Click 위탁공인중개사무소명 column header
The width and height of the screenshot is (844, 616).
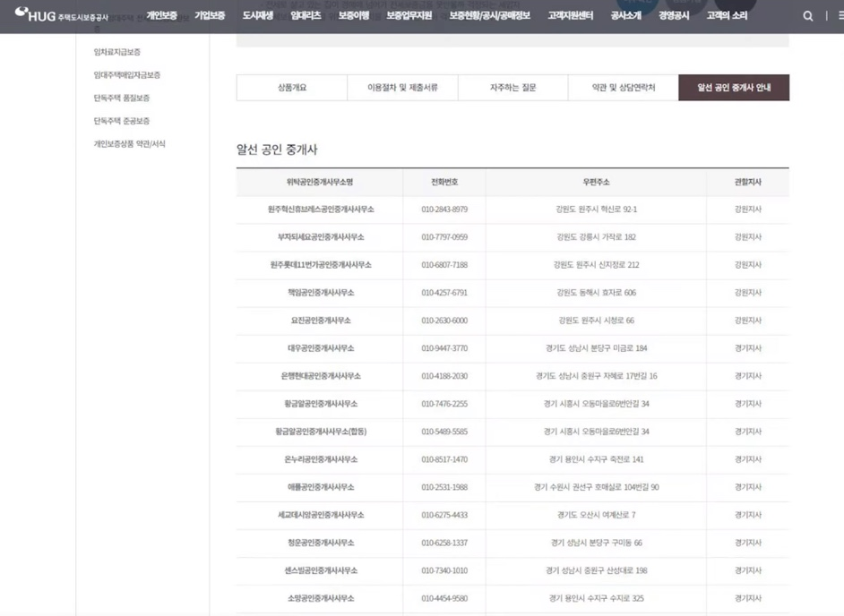click(320, 183)
